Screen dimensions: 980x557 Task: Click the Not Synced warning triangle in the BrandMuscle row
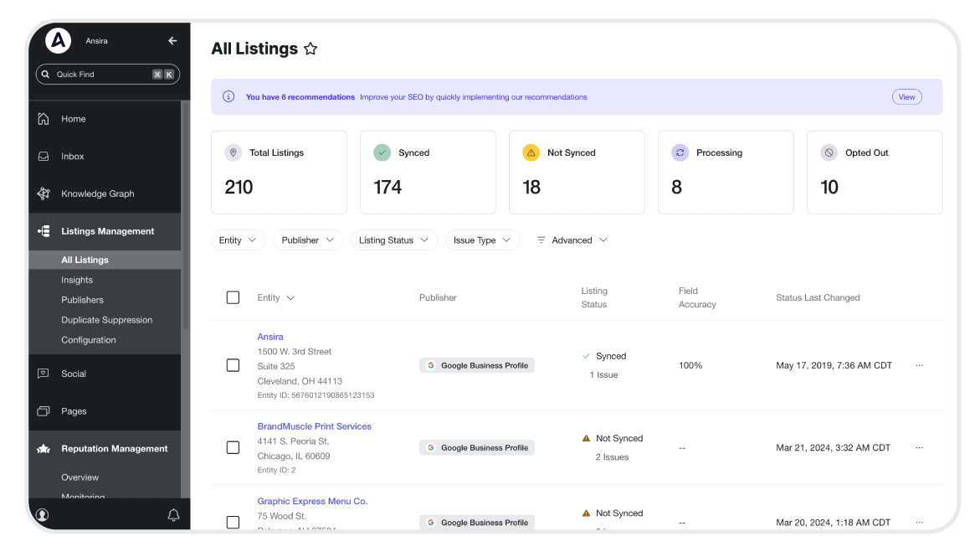(x=587, y=439)
